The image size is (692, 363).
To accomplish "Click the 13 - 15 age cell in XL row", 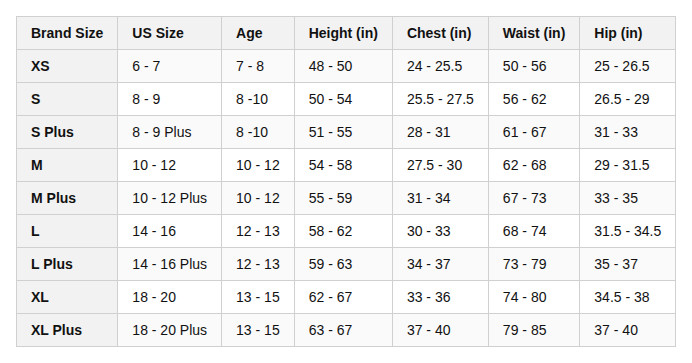I will point(258,297).
